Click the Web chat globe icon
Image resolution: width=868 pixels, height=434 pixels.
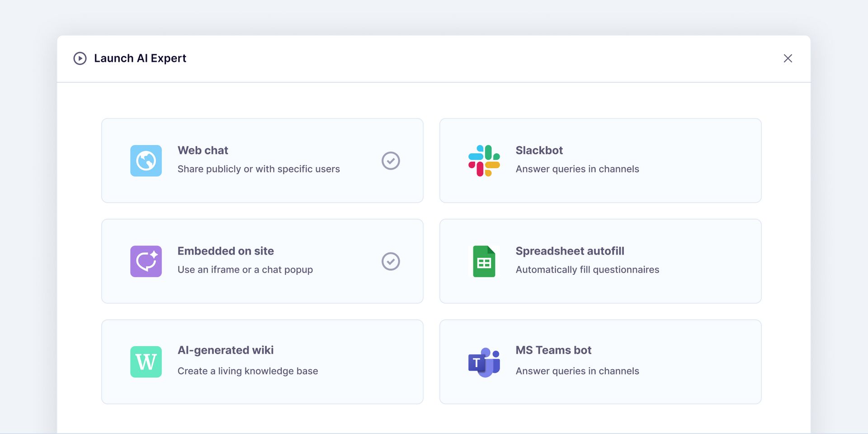click(x=146, y=160)
